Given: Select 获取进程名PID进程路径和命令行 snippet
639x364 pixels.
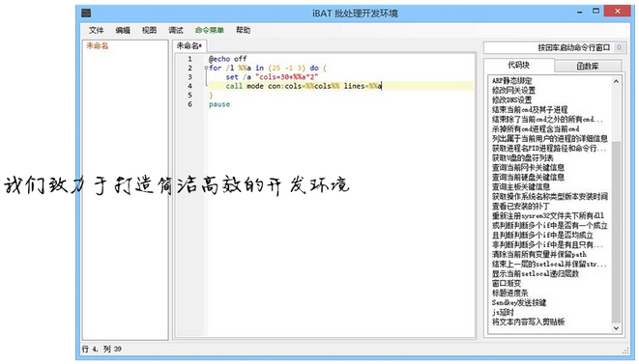Looking at the screenshot, I should [x=549, y=148].
